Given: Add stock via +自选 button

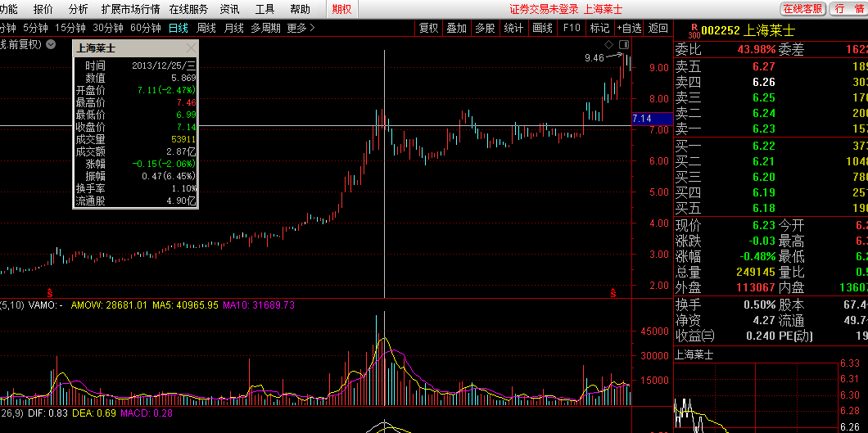Looking at the screenshot, I should (629, 28).
